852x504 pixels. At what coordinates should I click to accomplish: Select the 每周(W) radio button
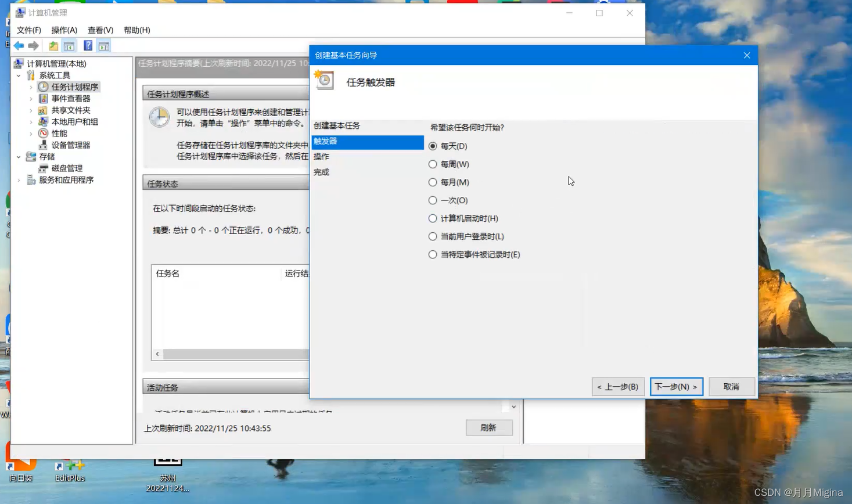[x=433, y=164]
